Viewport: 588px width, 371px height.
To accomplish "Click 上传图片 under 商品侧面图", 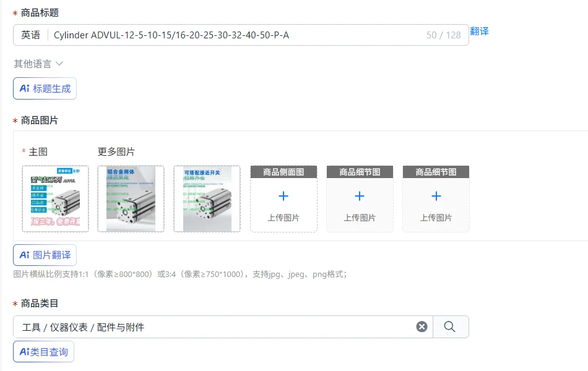I will point(283,218).
